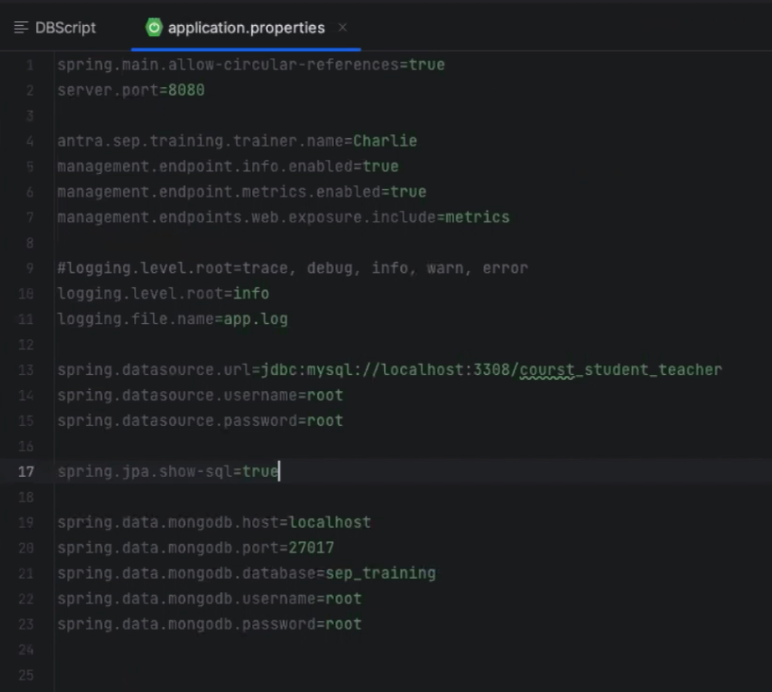Click line number 25 in the gutter
Screen dimensions: 772x692
click(x=26, y=675)
